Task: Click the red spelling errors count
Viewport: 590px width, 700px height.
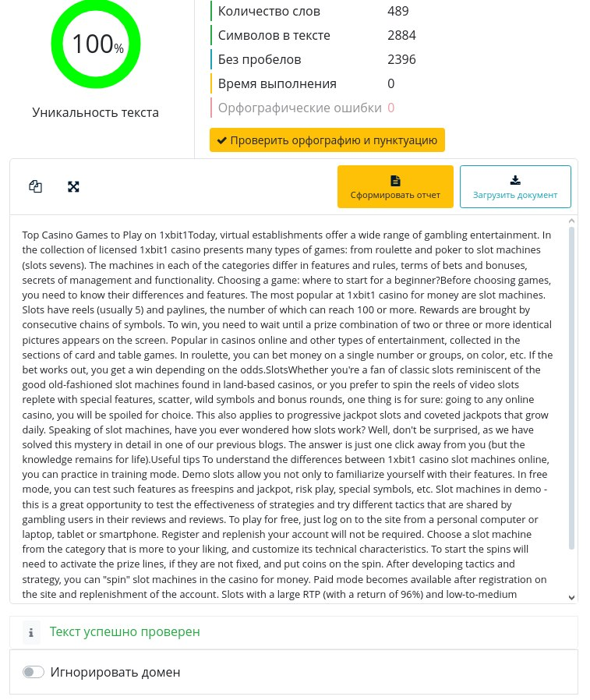Action: click(x=391, y=108)
